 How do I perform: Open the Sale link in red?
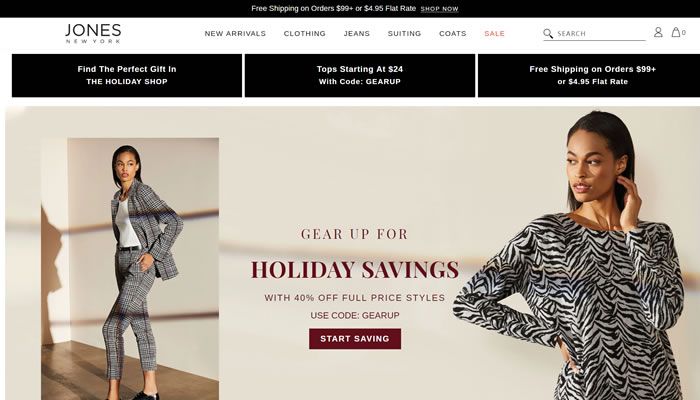495,33
